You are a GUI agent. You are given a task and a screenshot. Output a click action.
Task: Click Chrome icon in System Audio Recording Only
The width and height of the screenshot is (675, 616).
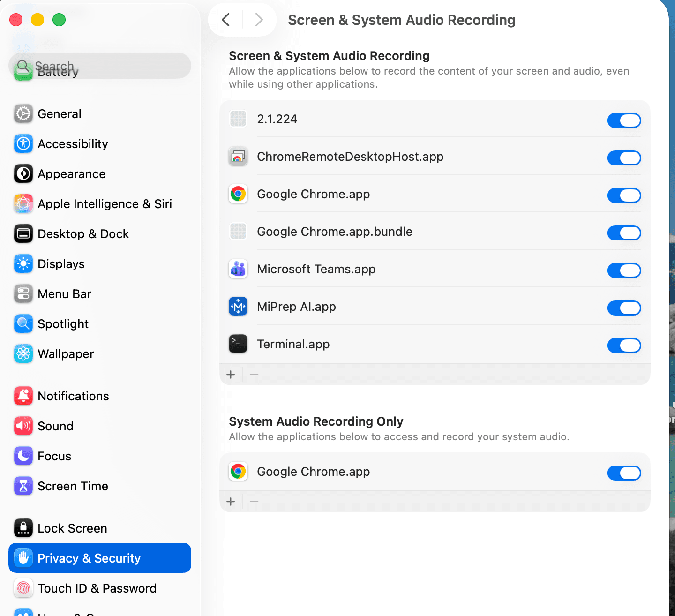click(x=238, y=472)
